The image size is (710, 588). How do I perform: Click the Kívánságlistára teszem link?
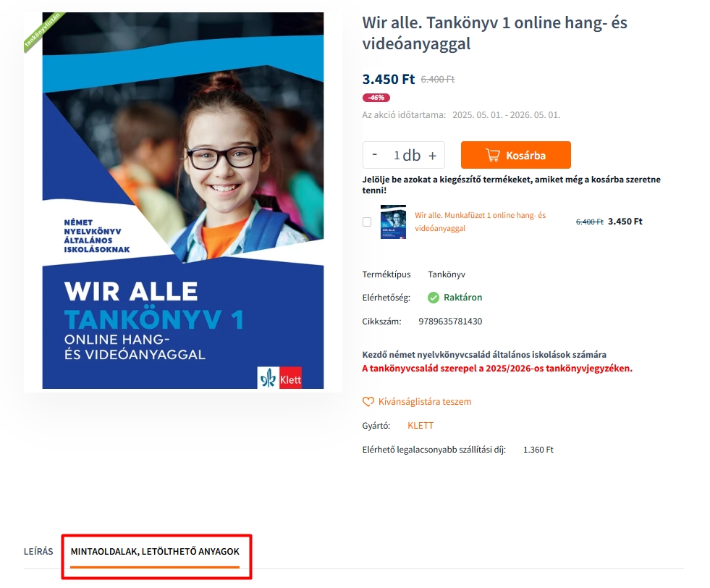tap(425, 402)
